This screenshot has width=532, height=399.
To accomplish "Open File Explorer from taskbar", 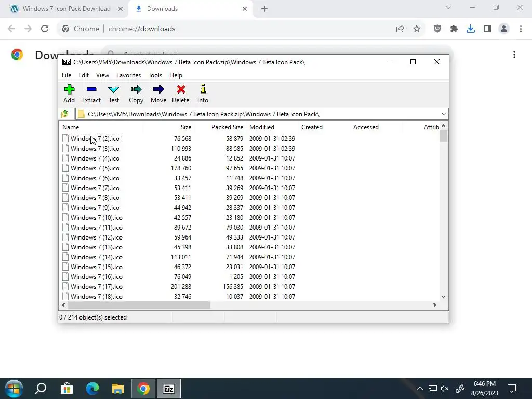I will (x=118, y=389).
